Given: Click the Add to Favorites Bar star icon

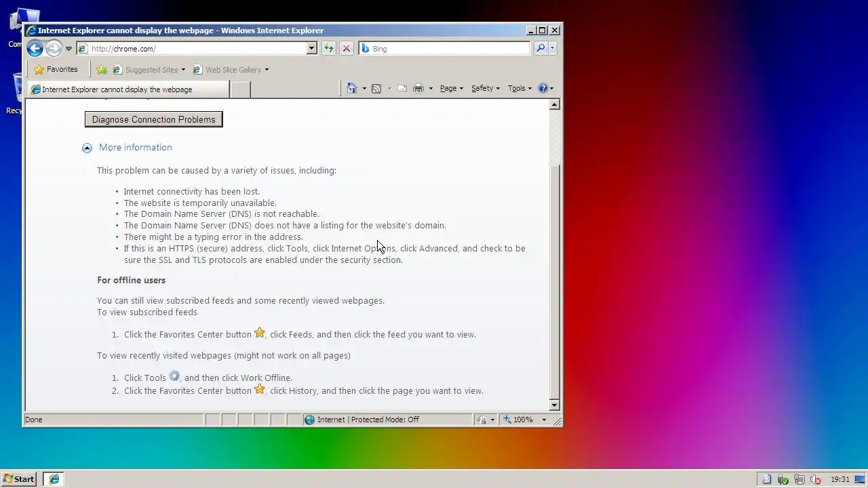Looking at the screenshot, I should pos(101,70).
